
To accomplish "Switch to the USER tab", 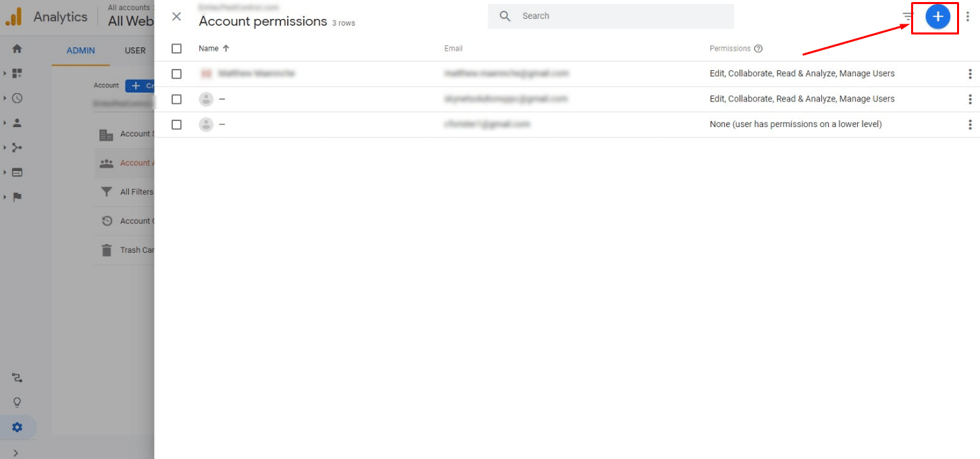I will pos(135,51).
